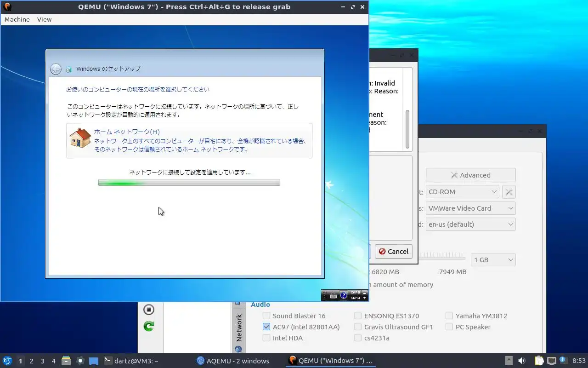Switch to workspace 3
Image resolution: width=588 pixels, height=368 pixels.
point(42,361)
